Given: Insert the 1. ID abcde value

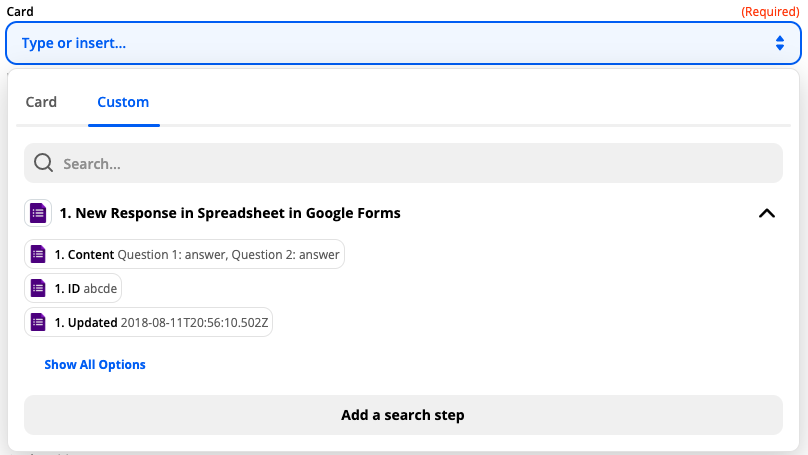Looking at the screenshot, I should tap(73, 288).
